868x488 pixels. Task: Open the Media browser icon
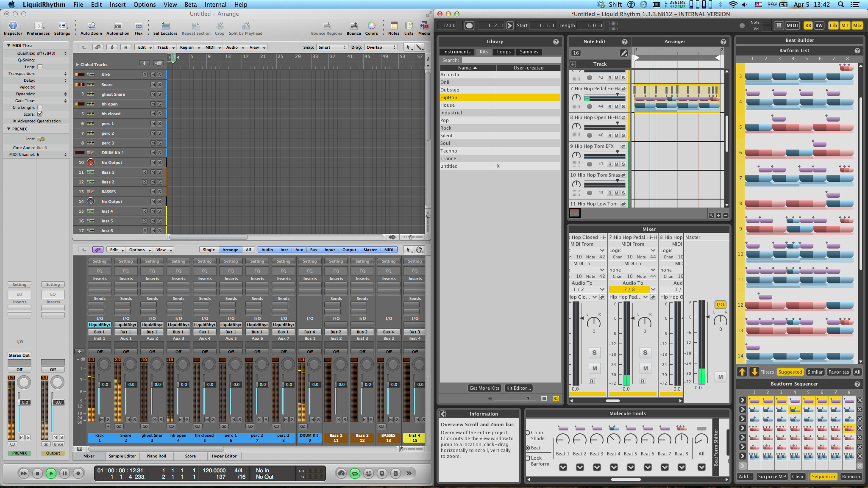click(424, 26)
